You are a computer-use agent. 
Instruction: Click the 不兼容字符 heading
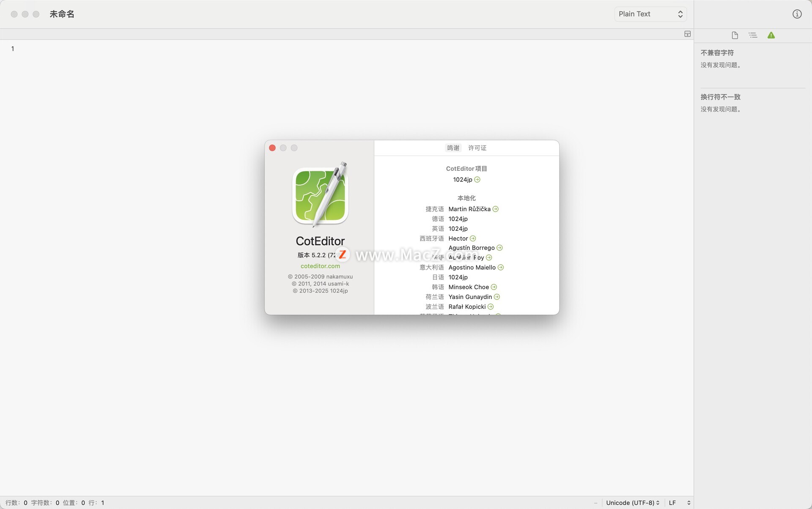[x=717, y=53]
